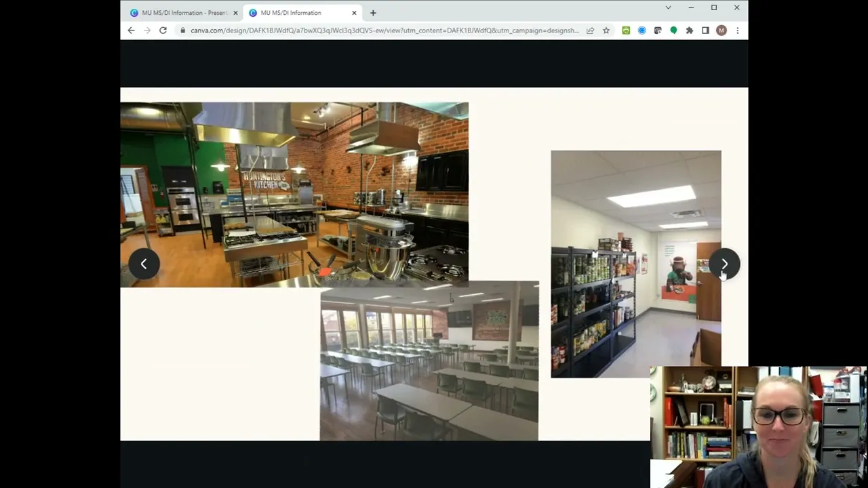Open the new tab plus button

(x=373, y=13)
